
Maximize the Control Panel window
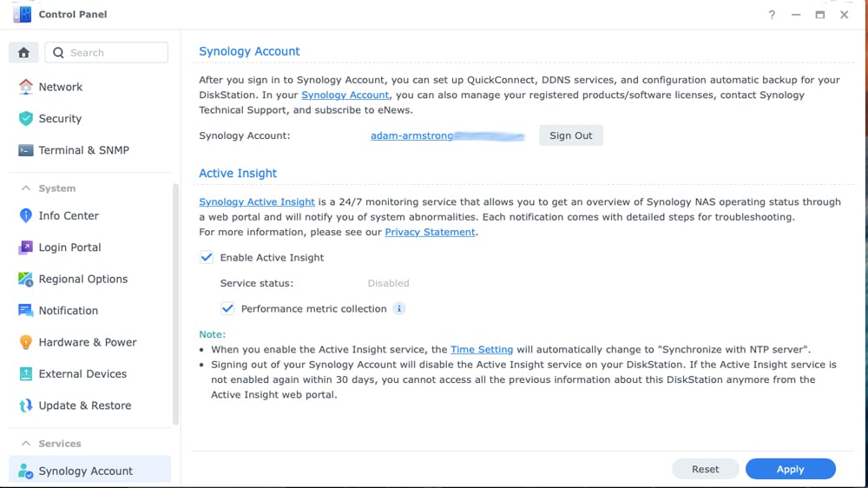pyautogui.click(x=820, y=15)
